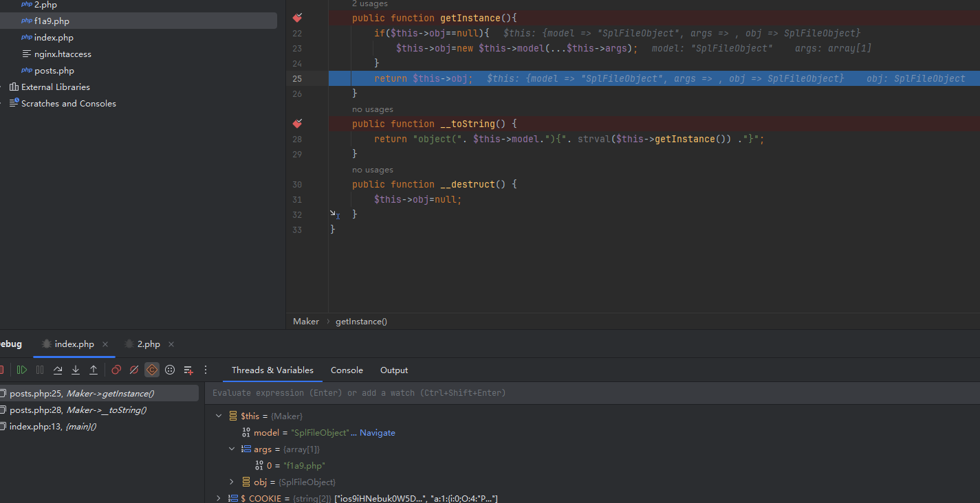The height and width of the screenshot is (503, 980).
Task: Click 'no usages' hint above __destruct
Action: [373, 170]
